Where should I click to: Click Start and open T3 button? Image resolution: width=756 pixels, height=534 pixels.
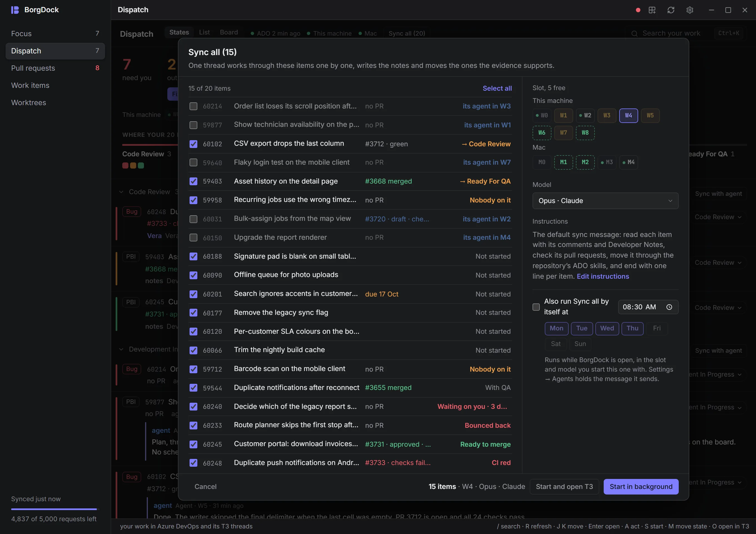pyautogui.click(x=564, y=487)
